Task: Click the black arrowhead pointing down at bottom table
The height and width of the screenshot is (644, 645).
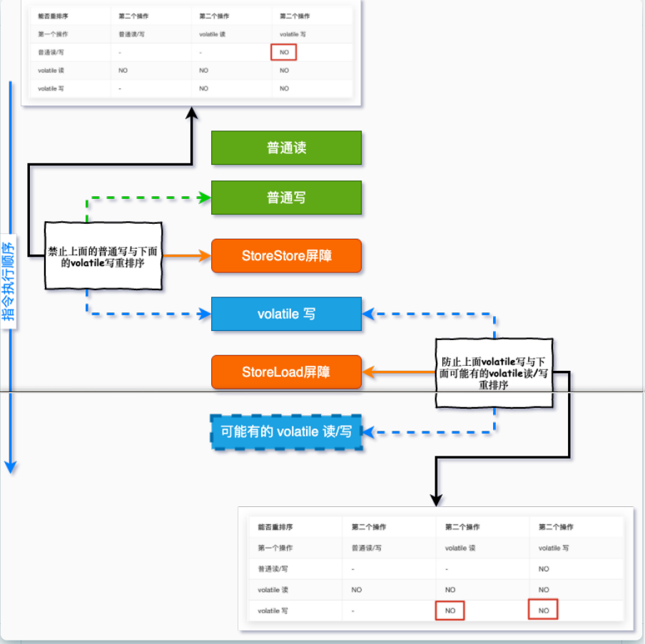Action: tap(436, 500)
